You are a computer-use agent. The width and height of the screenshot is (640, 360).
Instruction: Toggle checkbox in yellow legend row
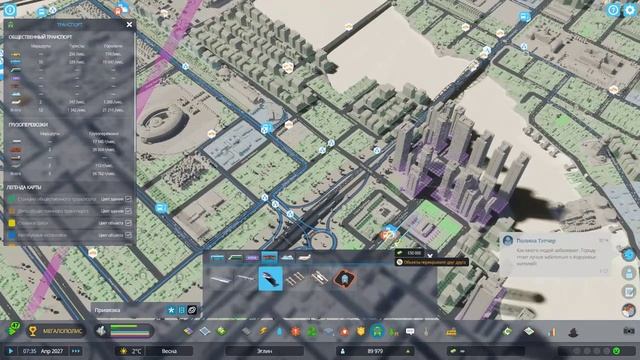pos(128,223)
